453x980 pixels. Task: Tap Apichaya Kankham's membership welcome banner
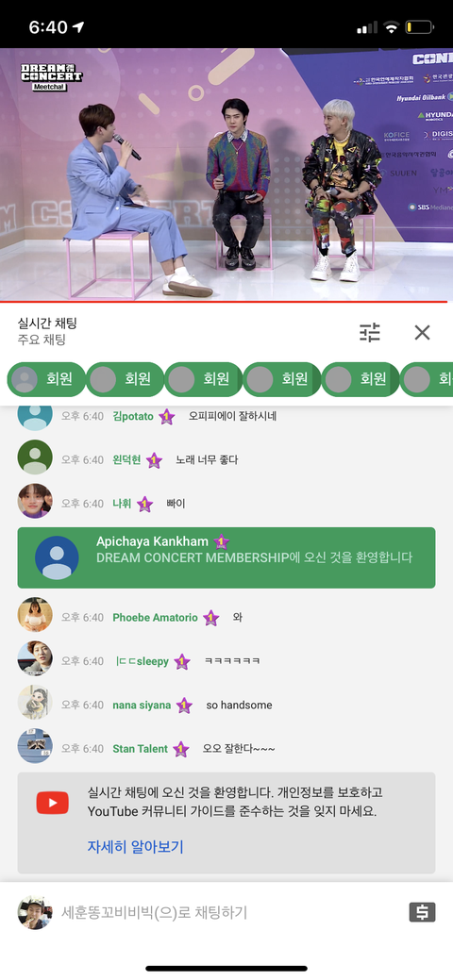[x=226, y=557]
